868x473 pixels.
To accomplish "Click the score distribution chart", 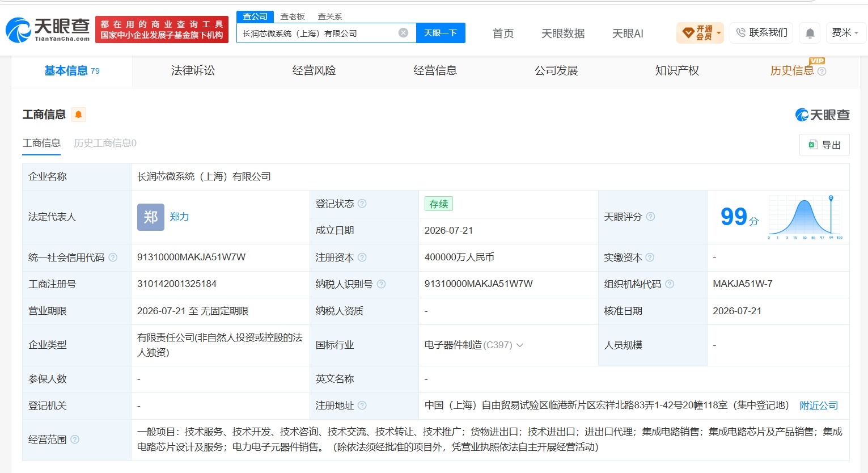I will click(805, 217).
